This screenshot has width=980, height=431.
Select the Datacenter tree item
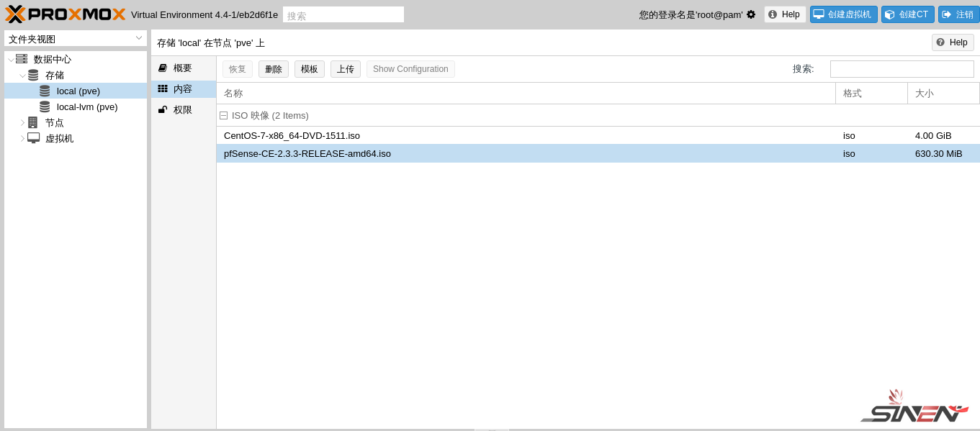(x=76, y=59)
